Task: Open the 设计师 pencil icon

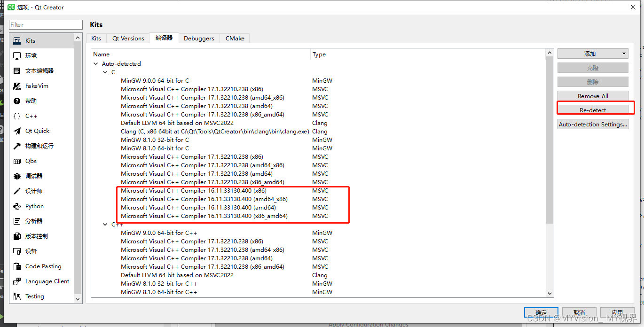Action: (x=17, y=191)
